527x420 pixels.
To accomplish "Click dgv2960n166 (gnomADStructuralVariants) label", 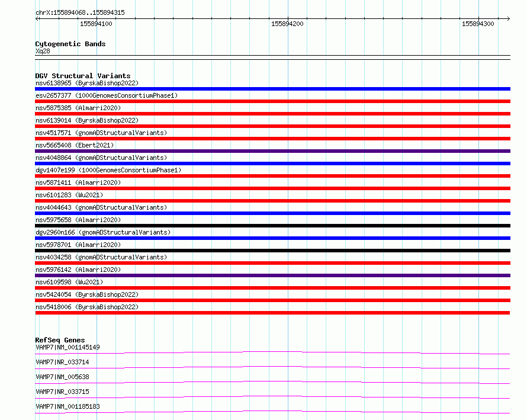I will [103, 232].
